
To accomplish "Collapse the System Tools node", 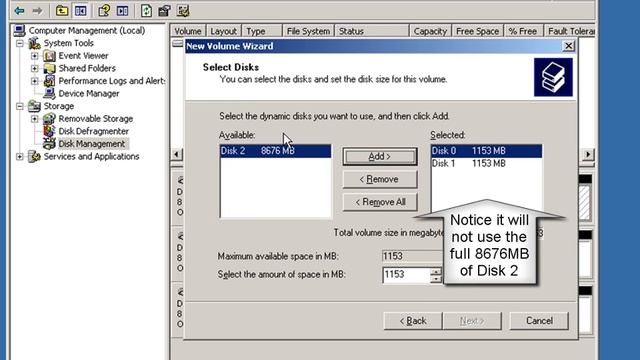I will tap(20, 43).
